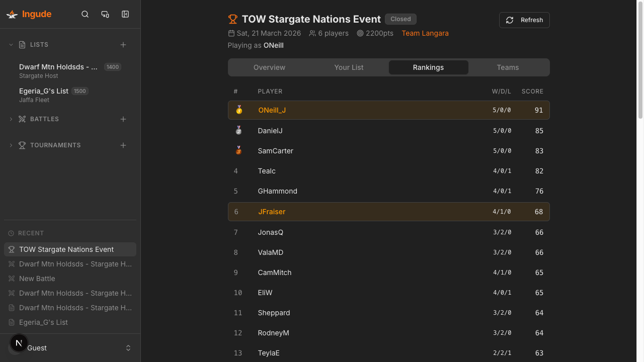Expand the Battles section chevron
The width and height of the screenshot is (644, 362).
click(x=11, y=119)
